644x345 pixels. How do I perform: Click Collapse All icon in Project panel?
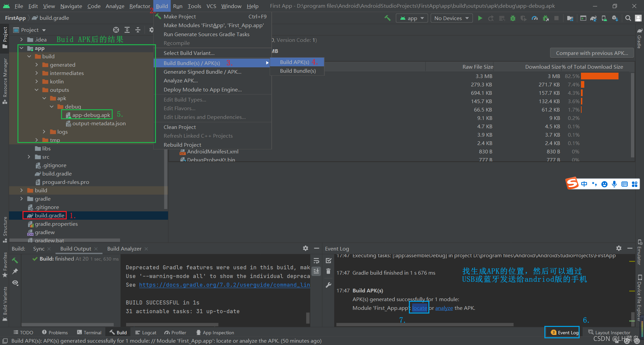(138, 30)
